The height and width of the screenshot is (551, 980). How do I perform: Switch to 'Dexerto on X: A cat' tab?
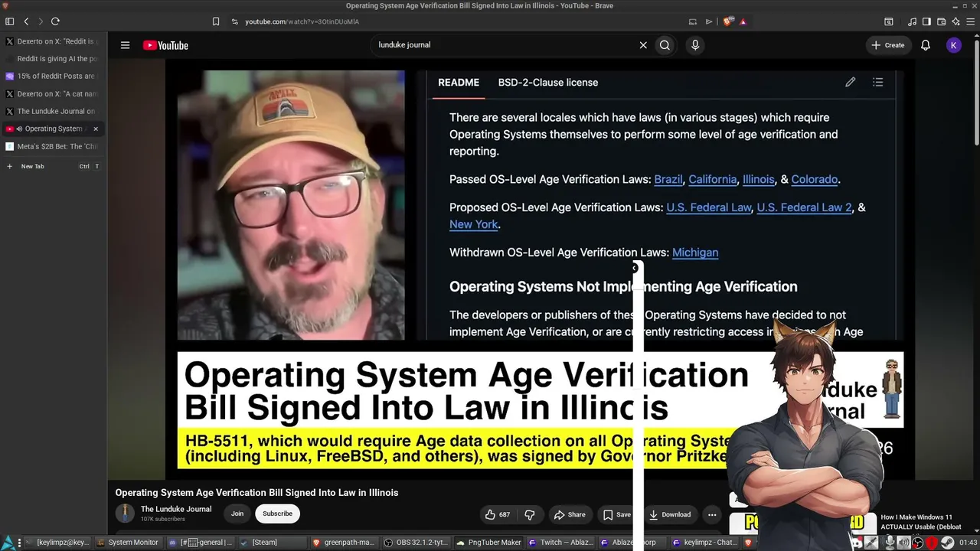52,94
